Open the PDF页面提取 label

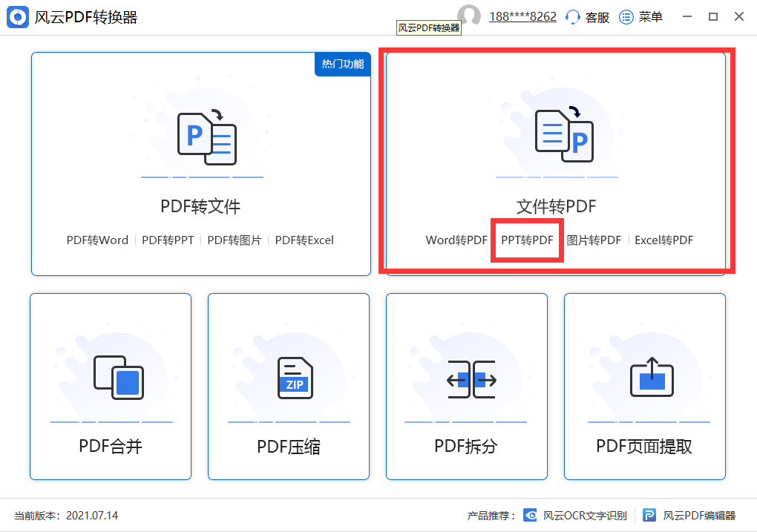644,446
